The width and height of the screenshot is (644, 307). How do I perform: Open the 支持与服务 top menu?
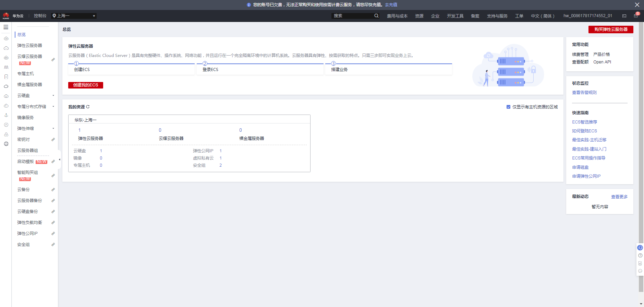(x=497, y=16)
